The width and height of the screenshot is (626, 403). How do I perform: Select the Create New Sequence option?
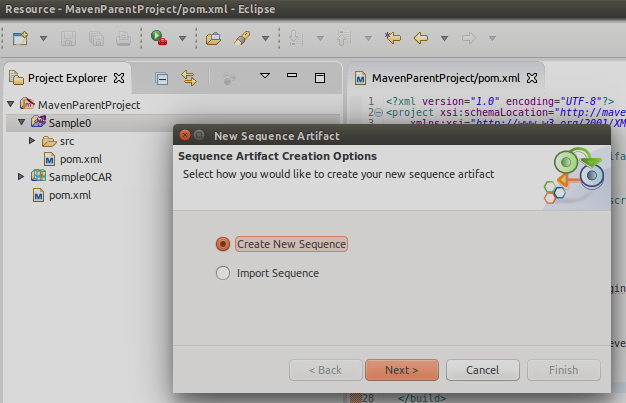tap(223, 244)
